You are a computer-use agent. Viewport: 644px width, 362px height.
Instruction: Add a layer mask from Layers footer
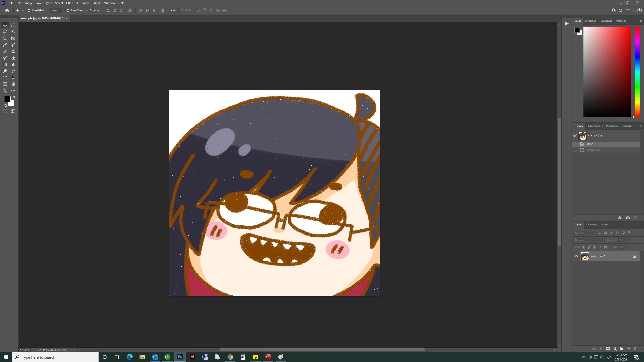coord(608,349)
